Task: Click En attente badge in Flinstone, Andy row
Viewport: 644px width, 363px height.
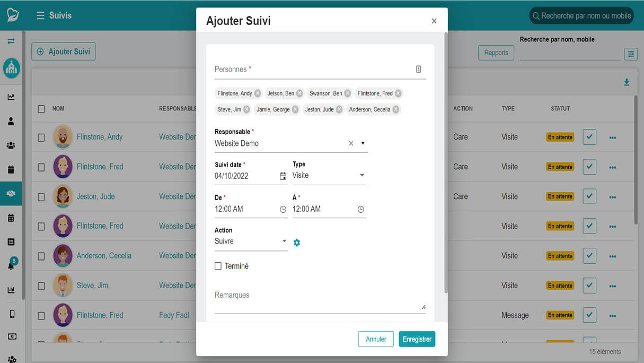Action: click(560, 137)
